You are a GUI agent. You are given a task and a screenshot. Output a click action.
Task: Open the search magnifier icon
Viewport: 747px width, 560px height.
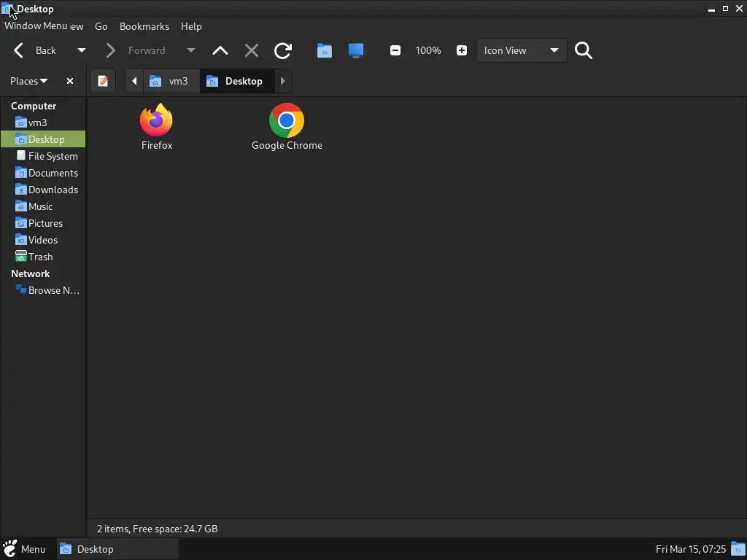click(x=583, y=50)
